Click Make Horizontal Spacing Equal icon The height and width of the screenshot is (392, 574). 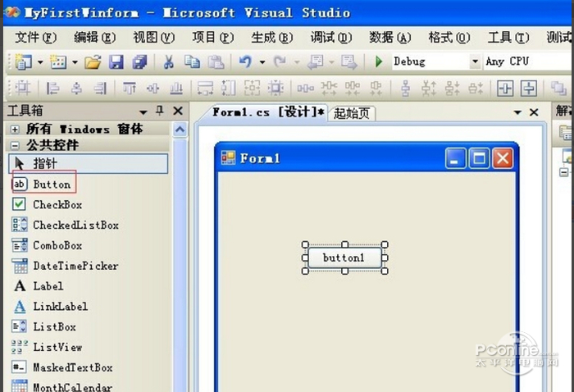point(305,89)
